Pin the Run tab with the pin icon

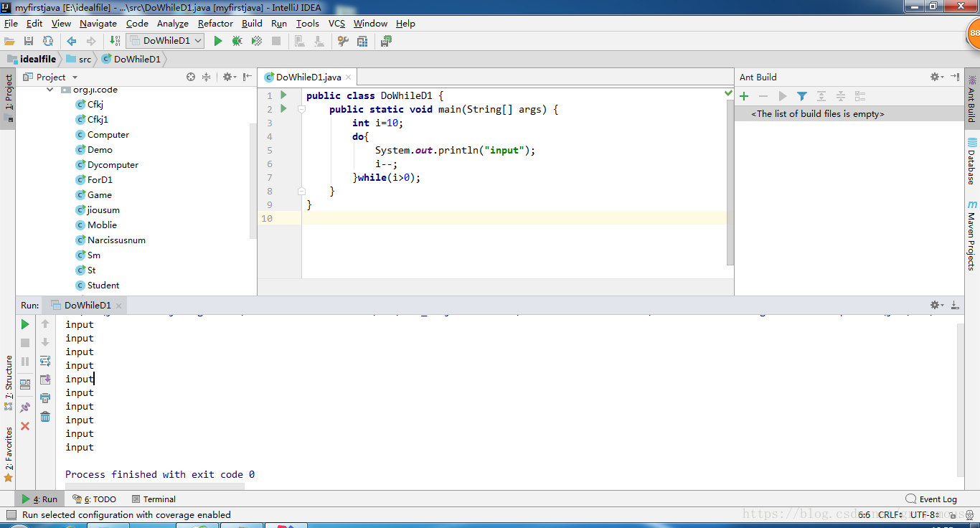point(25,407)
